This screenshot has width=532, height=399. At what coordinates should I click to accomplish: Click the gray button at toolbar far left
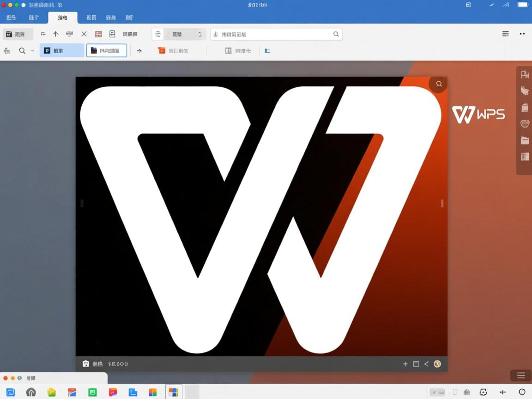(x=18, y=34)
